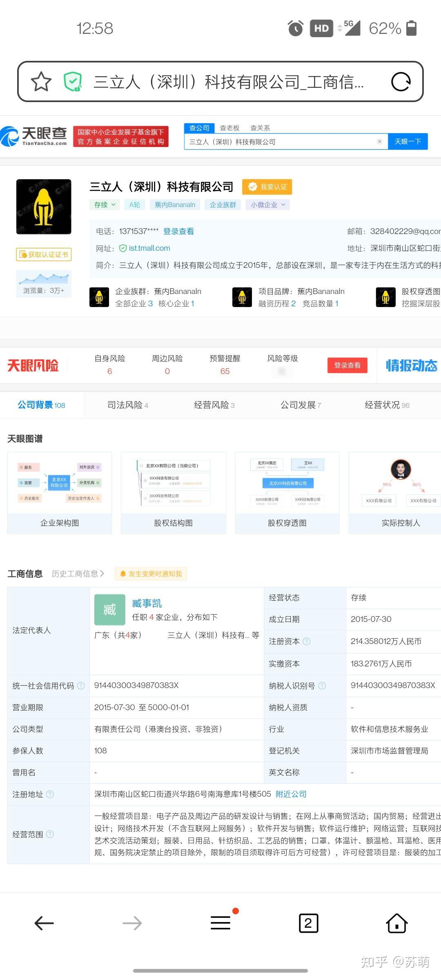Click red 登录查看 risk level button
This screenshot has height=980, width=441.
pyautogui.click(x=347, y=365)
